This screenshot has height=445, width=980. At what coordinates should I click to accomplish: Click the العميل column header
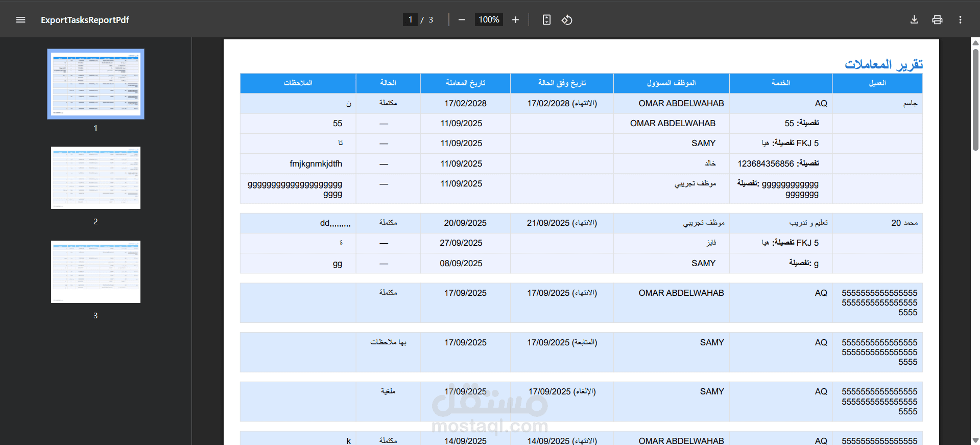tap(877, 83)
